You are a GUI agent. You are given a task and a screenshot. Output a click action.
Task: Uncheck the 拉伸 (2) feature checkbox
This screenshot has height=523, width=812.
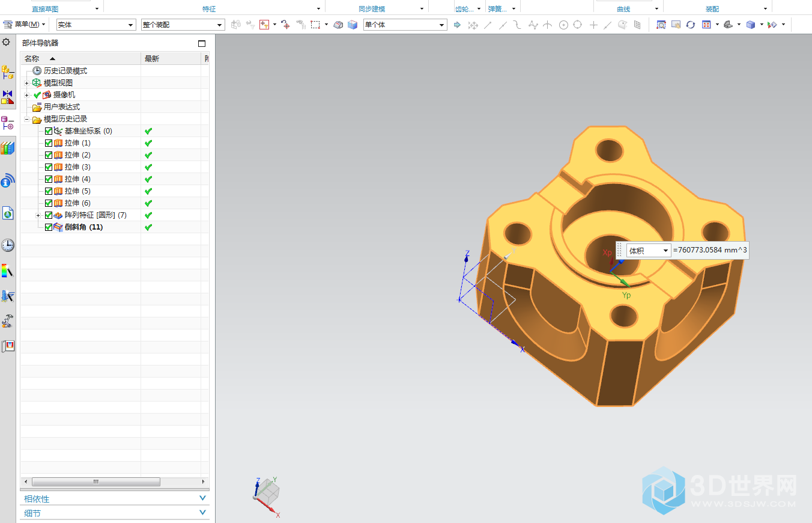click(x=49, y=155)
